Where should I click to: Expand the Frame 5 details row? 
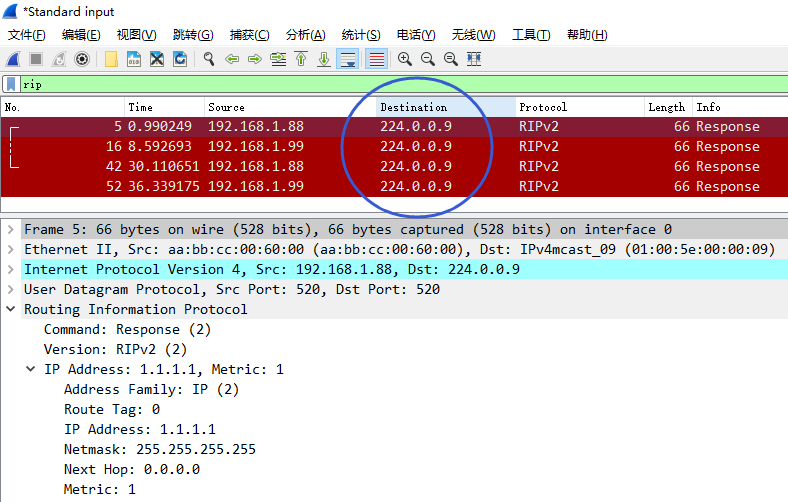point(11,230)
